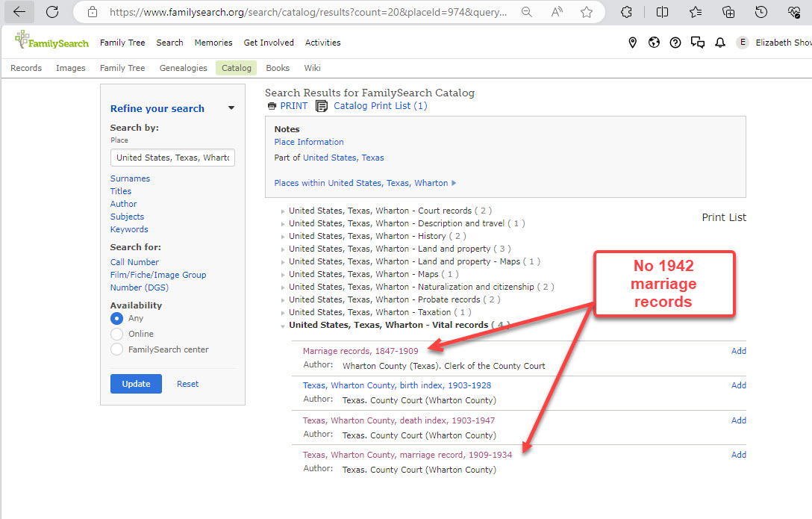Switch to the Genealogies tab

(184, 68)
